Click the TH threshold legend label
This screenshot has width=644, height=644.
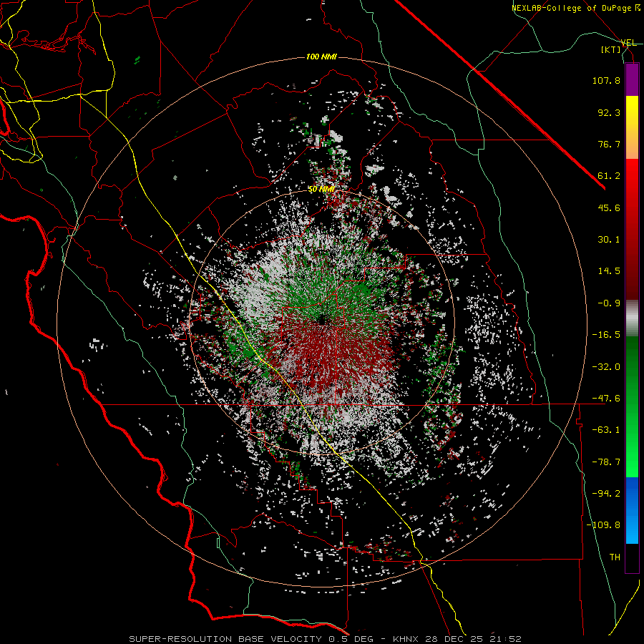pos(615,557)
